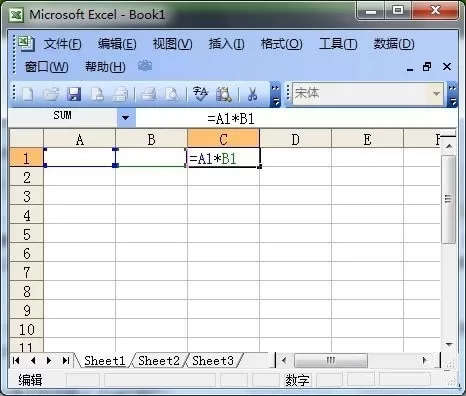The width and height of the screenshot is (466, 396).
Task: Click the horizontal scrollbar right arrow
Action: [424, 360]
